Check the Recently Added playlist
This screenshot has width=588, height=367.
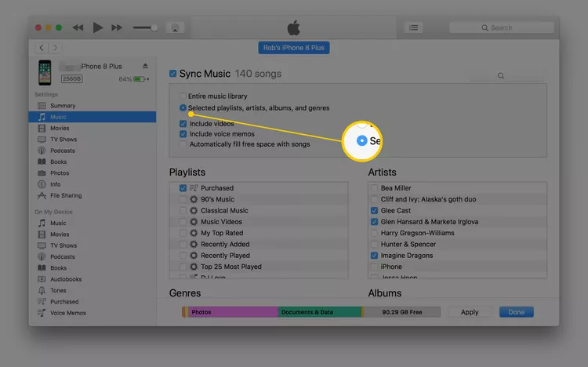coord(183,245)
